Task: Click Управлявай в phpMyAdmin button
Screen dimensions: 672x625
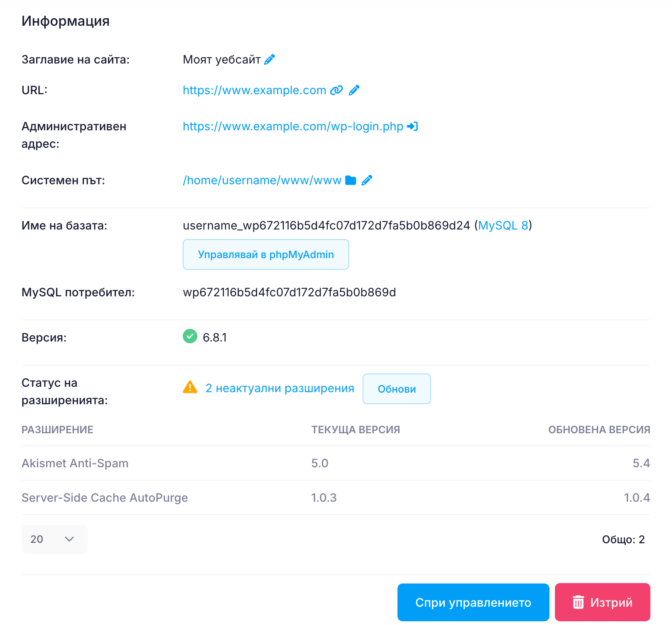Action: click(x=266, y=254)
